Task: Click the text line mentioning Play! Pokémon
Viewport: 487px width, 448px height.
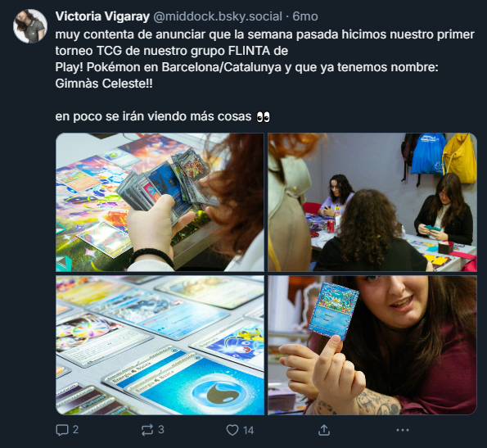Action: click(x=246, y=67)
